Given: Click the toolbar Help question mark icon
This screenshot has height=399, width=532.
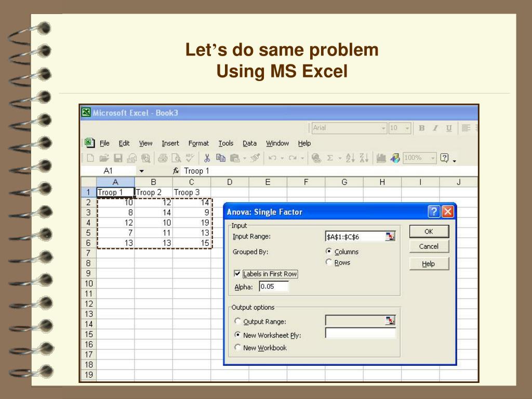Looking at the screenshot, I should click(445, 158).
